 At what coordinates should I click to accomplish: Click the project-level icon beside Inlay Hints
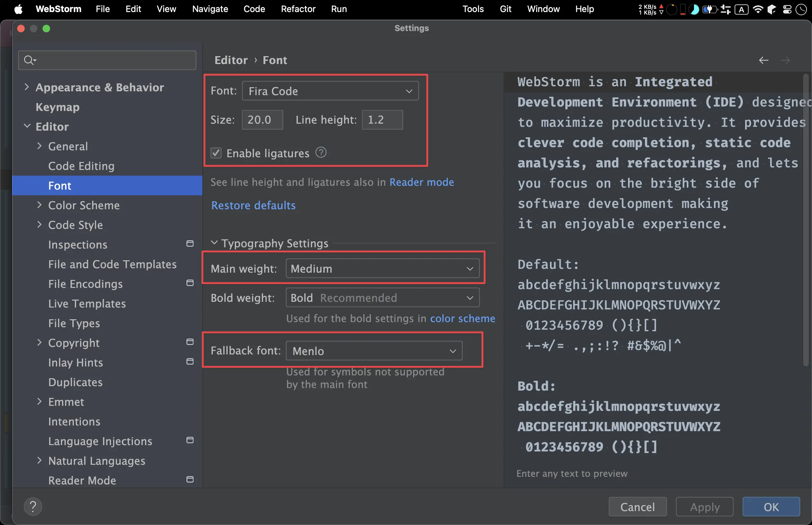[190, 361]
